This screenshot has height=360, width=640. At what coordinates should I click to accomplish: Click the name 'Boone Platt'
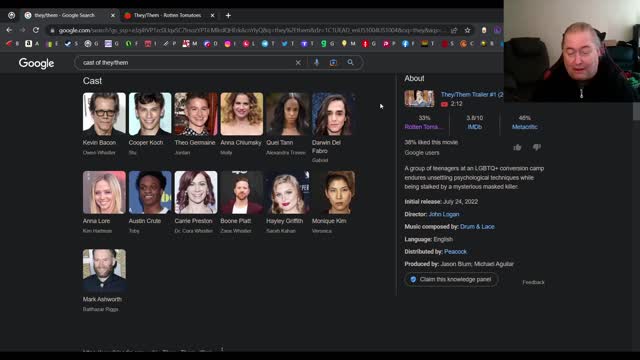coord(236,221)
